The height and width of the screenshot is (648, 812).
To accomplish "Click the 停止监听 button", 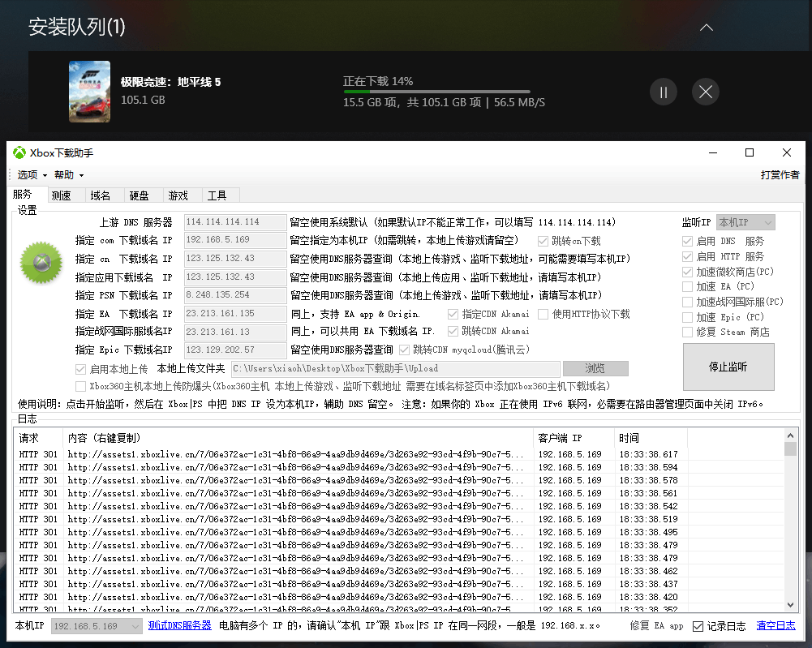I will tap(728, 367).
